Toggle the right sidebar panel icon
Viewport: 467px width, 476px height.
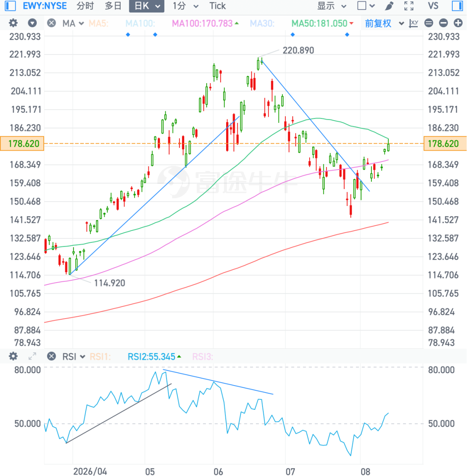pos(457,6)
